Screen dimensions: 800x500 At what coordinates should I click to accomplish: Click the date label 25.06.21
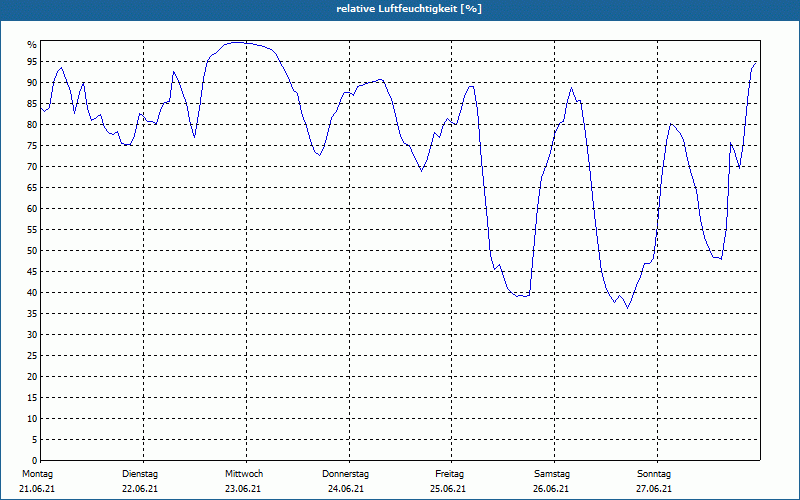coord(448,489)
